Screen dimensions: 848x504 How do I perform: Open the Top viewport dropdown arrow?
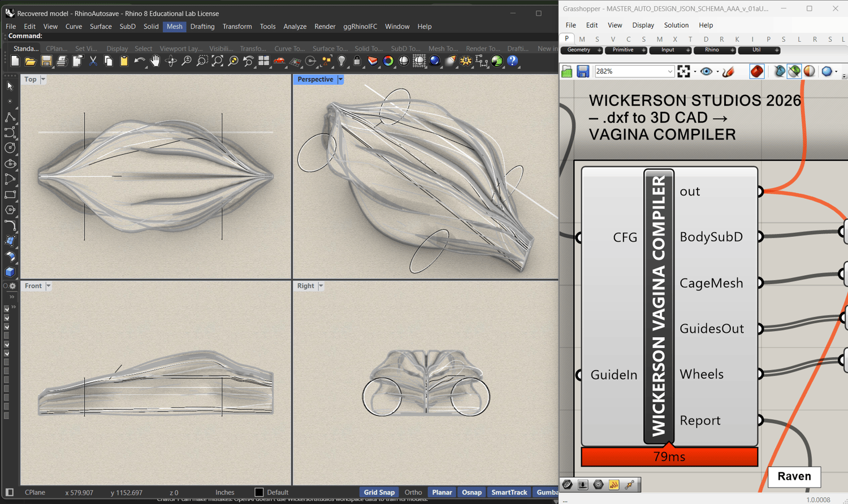point(43,80)
